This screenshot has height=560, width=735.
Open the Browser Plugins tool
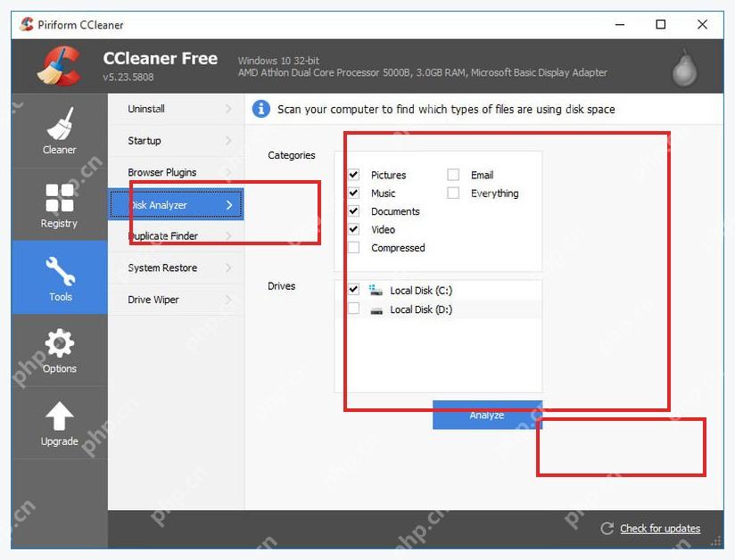coord(177,172)
